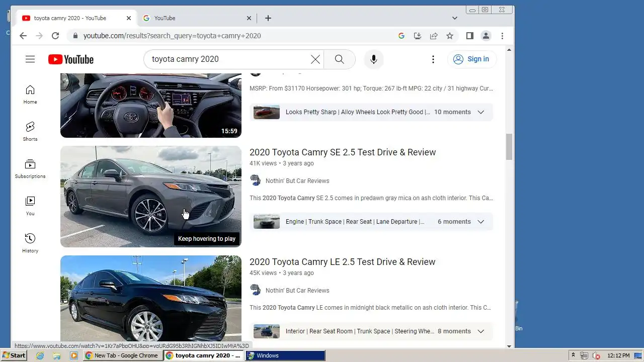
Task: Go back with the browser back arrow
Action: [x=23, y=36]
